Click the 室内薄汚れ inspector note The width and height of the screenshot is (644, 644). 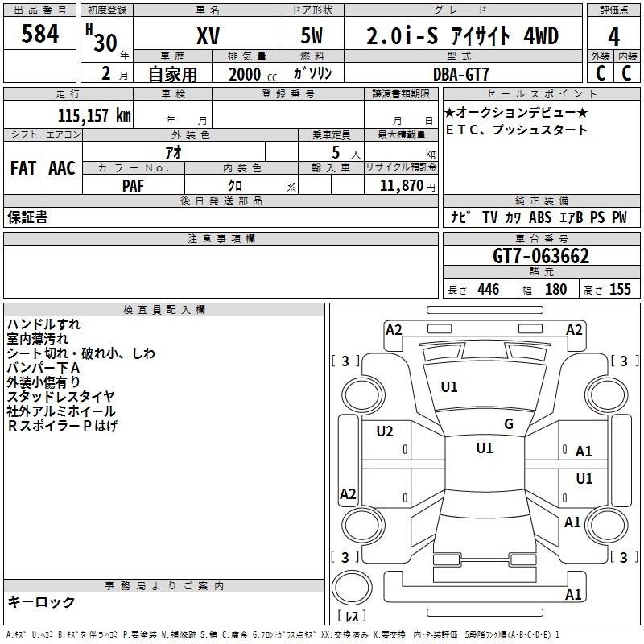pyautogui.click(x=37, y=339)
